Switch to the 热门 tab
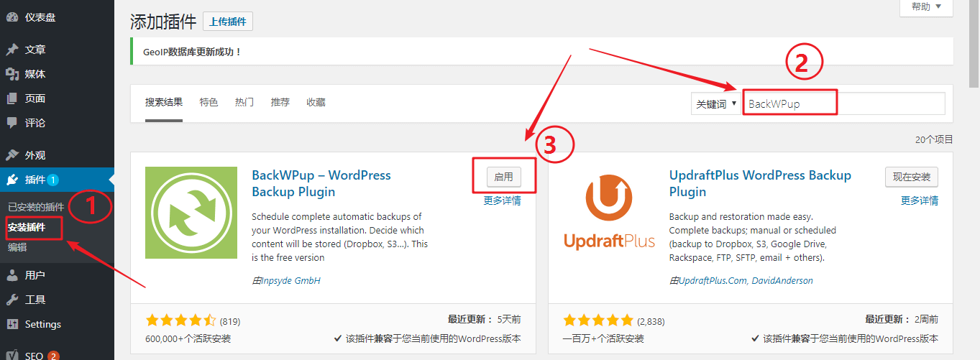 244,102
